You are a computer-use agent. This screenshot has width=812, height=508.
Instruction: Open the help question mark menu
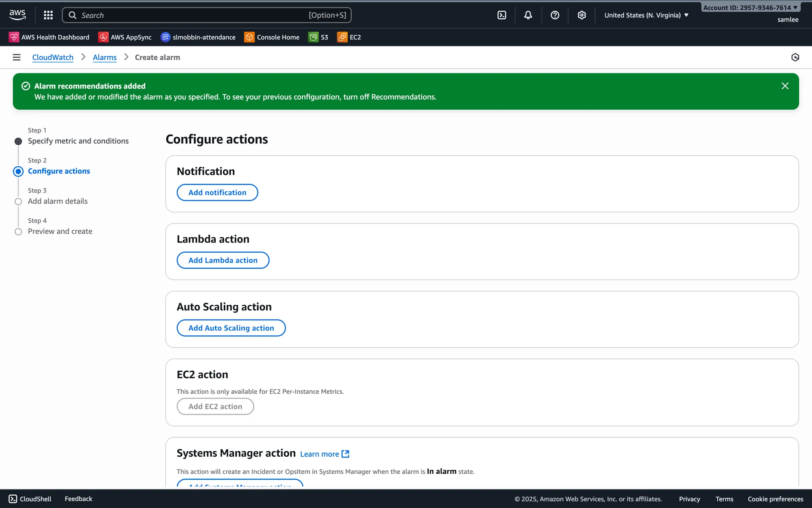pos(555,15)
